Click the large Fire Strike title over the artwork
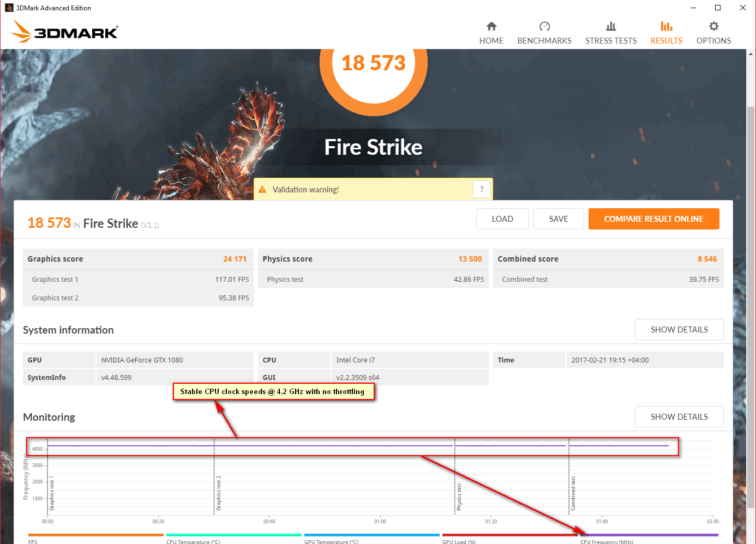The height and width of the screenshot is (544, 756). click(x=374, y=147)
